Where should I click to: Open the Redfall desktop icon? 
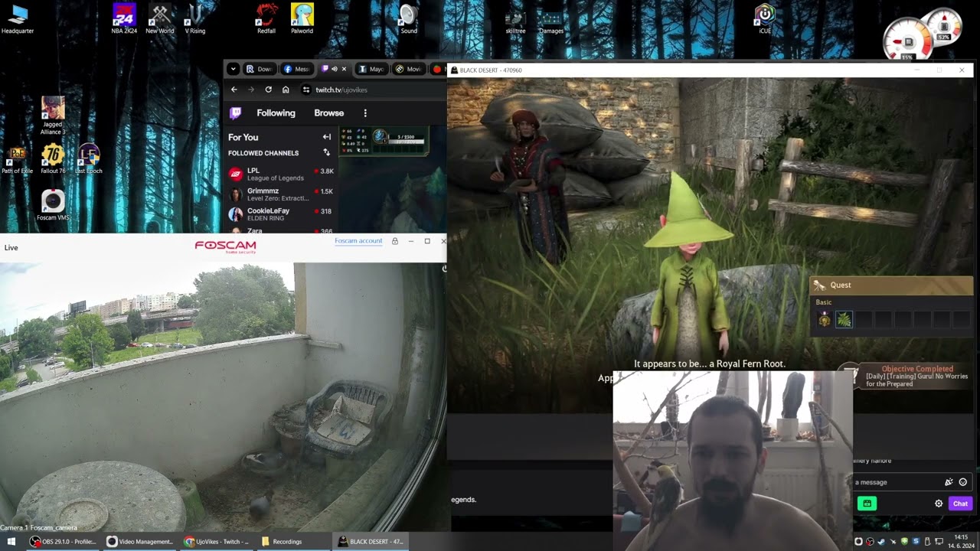tap(266, 19)
